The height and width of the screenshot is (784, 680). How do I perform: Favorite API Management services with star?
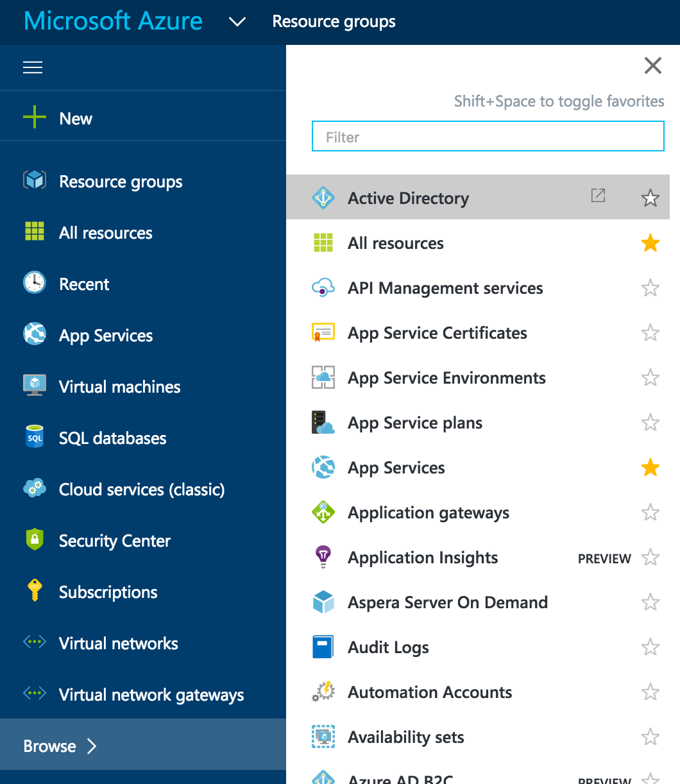pos(650,288)
